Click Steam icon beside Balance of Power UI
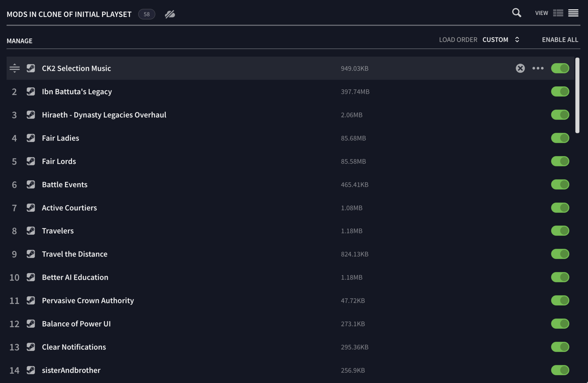Screen dimensions: 588x383 (x=31, y=323)
